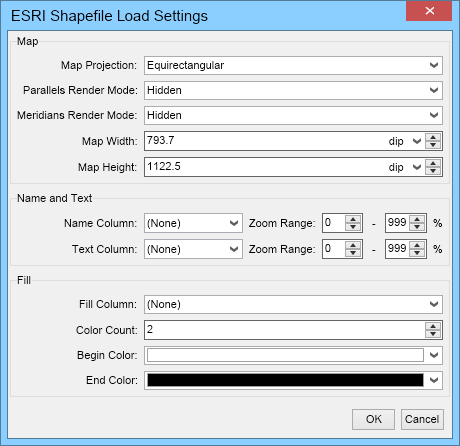Open the End Color dropdown arrow
This screenshot has height=446, width=460.
pyautogui.click(x=434, y=380)
